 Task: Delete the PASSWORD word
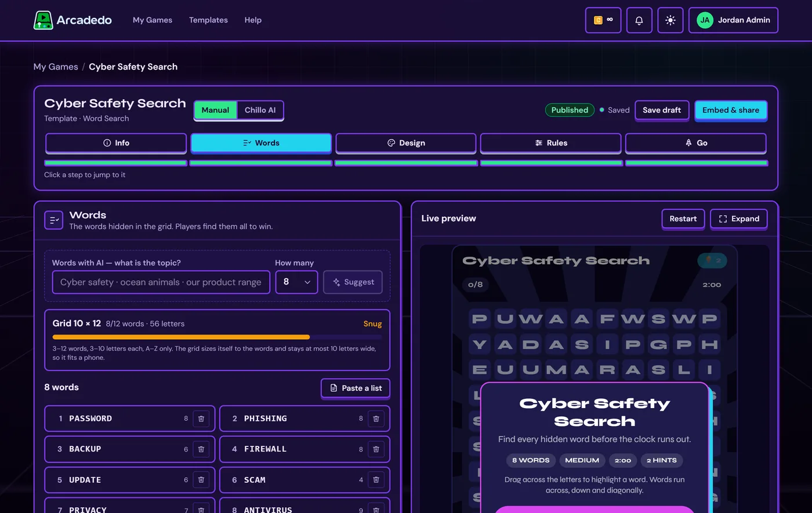201,419
